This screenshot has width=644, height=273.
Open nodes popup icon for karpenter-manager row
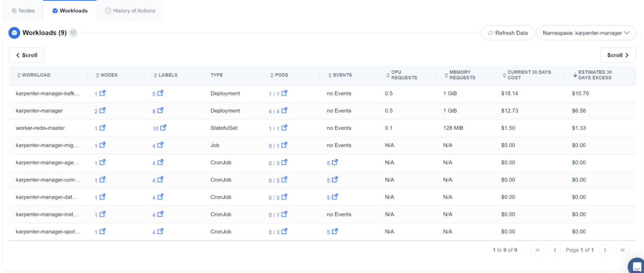tap(102, 111)
